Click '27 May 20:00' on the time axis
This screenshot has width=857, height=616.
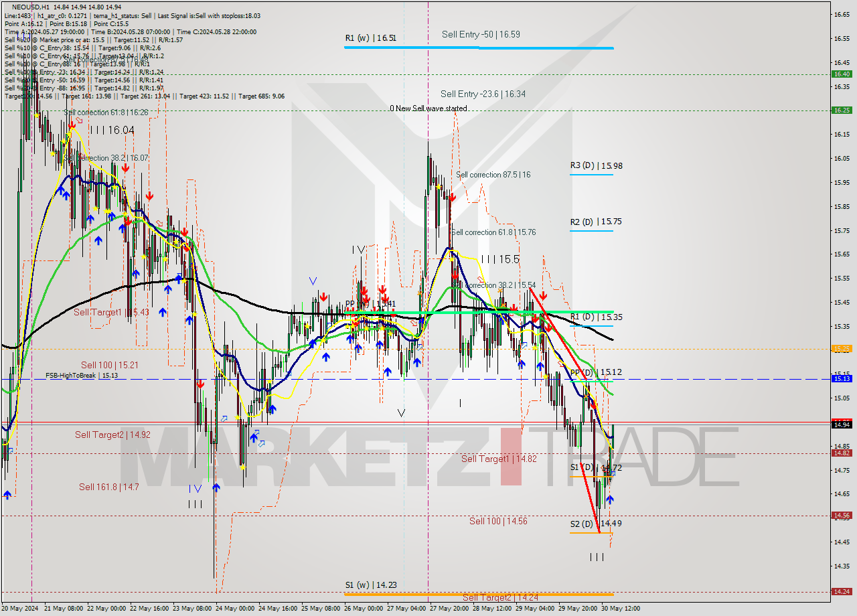(449, 609)
